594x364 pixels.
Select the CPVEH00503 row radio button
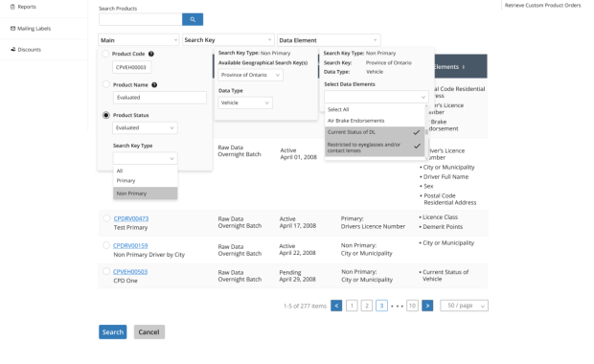click(x=106, y=271)
